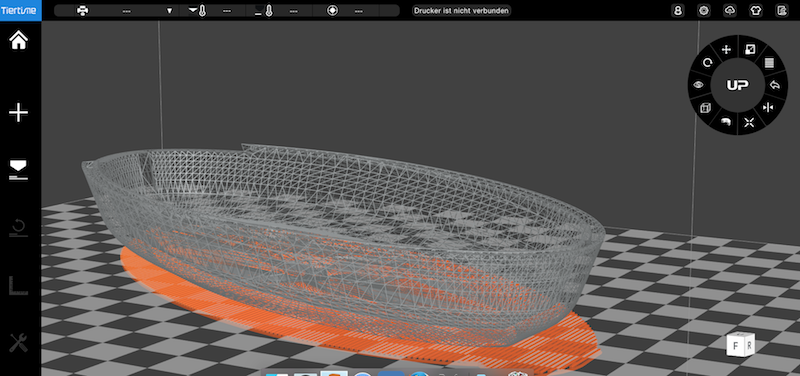The width and height of the screenshot is (800, 376).
Task: Click 'Drucker ist nicht verbunden' status
Action: [461, 10]
